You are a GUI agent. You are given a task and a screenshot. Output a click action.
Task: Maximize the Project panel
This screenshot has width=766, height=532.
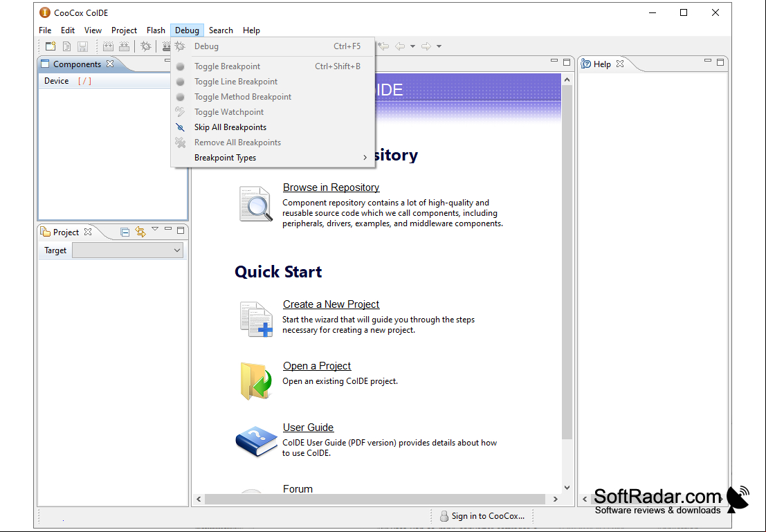pos(181,230)
